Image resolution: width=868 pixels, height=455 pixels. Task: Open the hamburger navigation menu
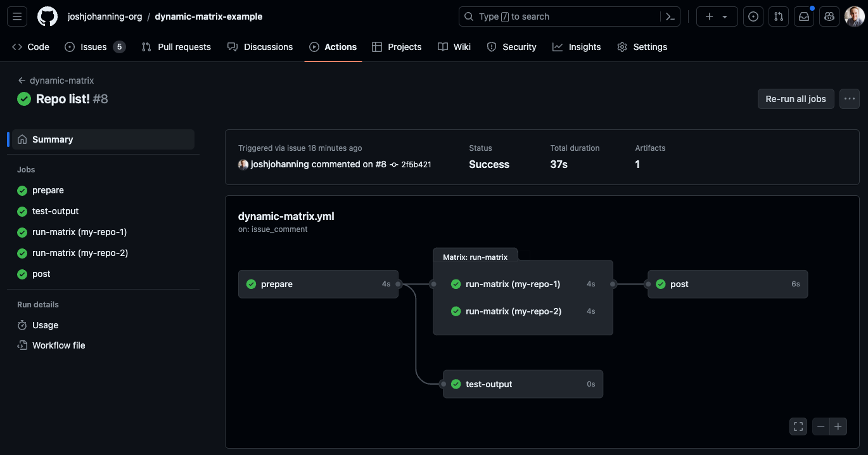coord(17,16)
